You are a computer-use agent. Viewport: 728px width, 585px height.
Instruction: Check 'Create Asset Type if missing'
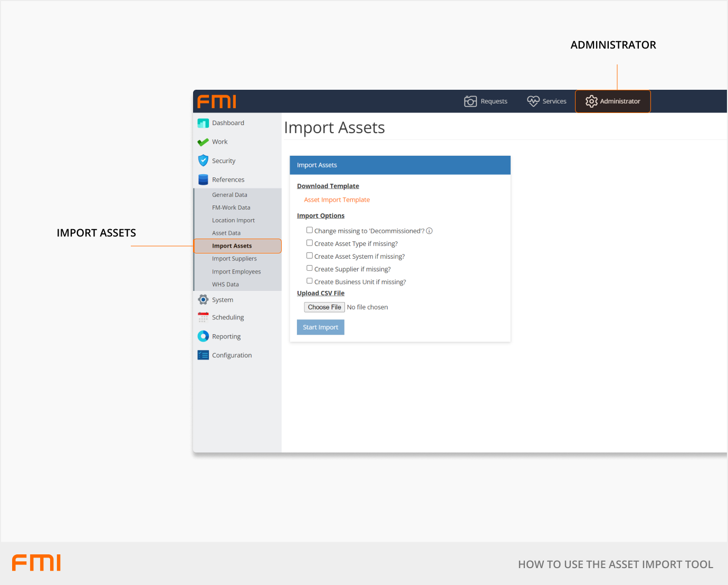pos(310,243)
